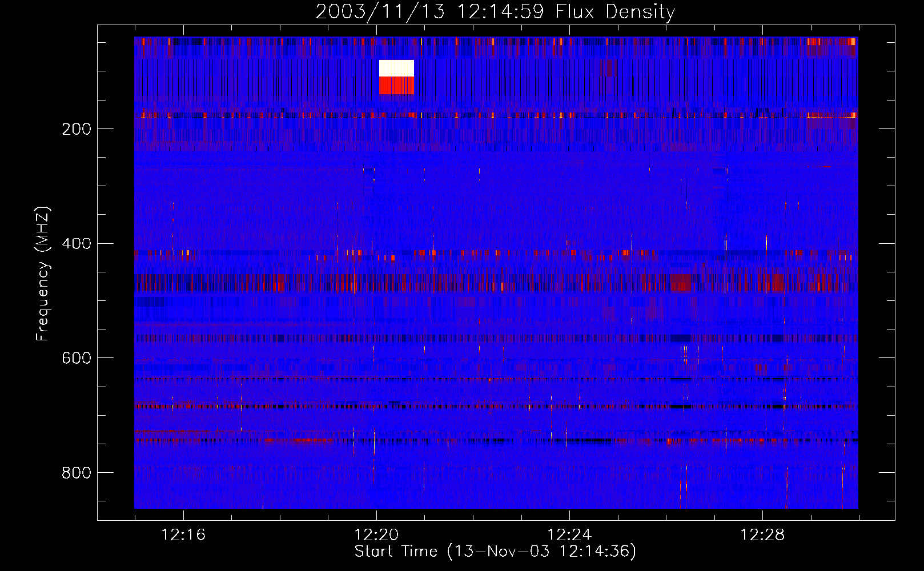Click the 800 frequency tick label
The image size is (924, 571).
point(77,473)
